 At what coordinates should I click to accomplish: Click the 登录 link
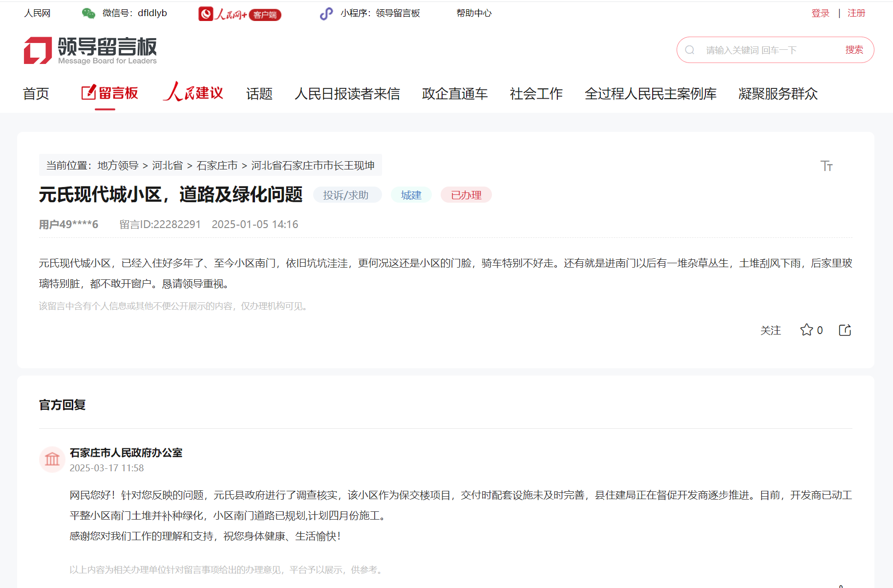click(x=820, y=13)
